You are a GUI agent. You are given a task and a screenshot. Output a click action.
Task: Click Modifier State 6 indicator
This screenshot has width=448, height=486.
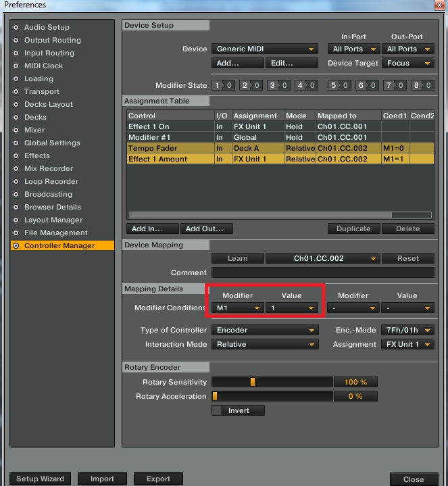click(x=367, y=85)
